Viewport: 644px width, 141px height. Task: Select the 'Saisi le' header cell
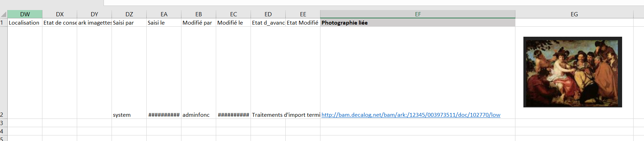(x=164, y=23)
